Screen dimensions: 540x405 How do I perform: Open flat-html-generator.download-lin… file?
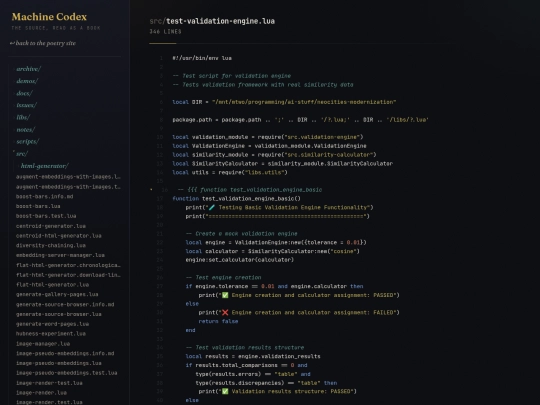point(68,275)
